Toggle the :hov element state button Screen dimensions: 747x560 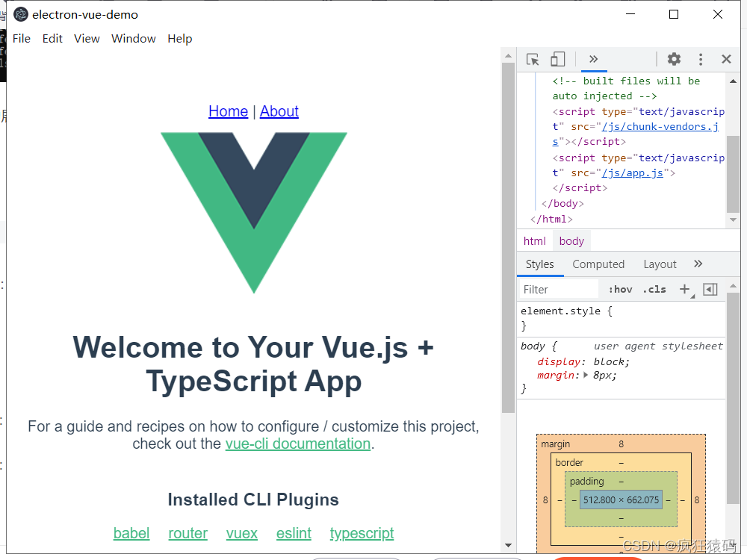click(620, 290)
